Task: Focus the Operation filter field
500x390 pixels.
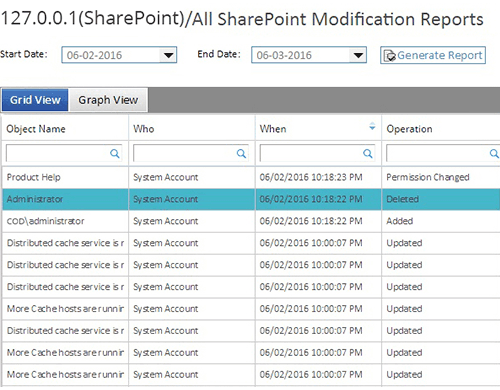Action: (x=443, y=153)
